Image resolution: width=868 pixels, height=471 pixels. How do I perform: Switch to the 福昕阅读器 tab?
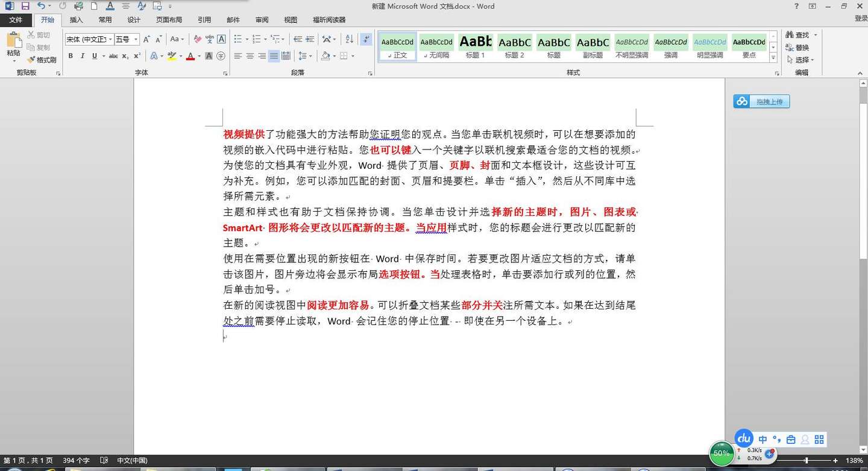coord(329,20)
